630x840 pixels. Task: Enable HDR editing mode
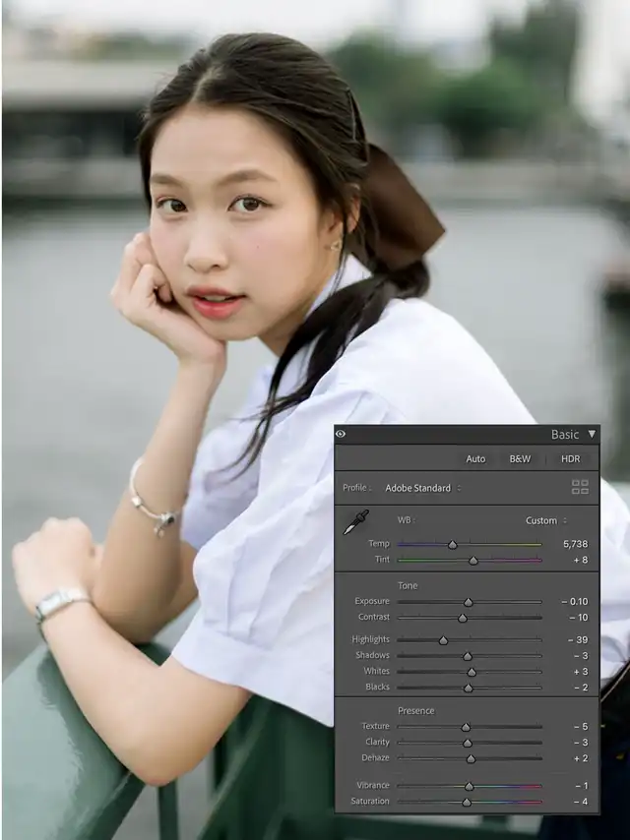click(570, 458)
